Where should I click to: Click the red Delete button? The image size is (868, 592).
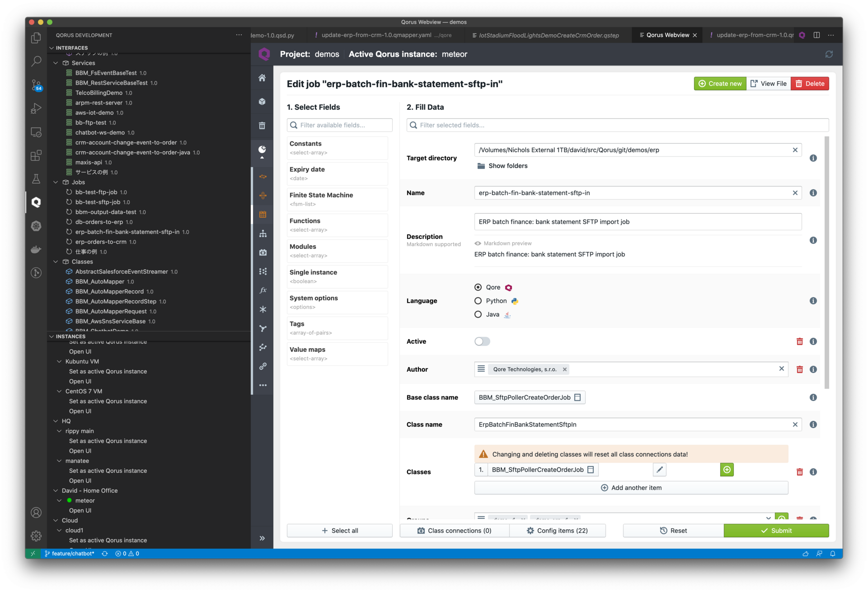point(810,84)
